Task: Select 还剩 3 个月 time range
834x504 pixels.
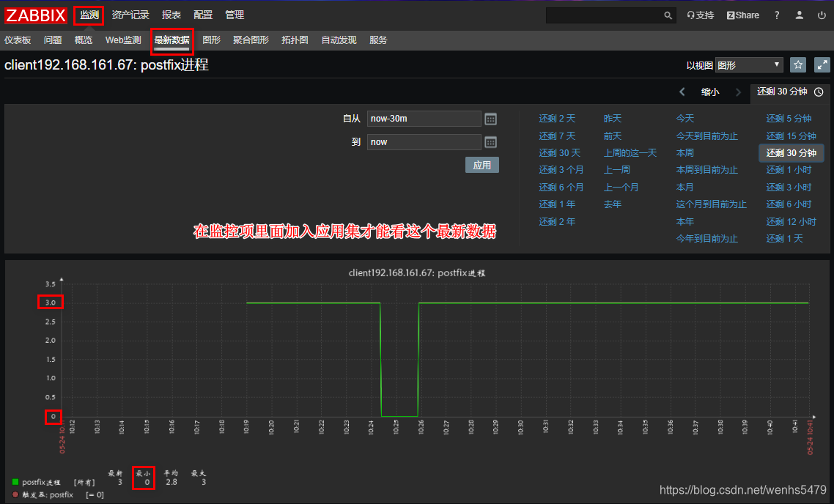Action: (x=561, y=170)
